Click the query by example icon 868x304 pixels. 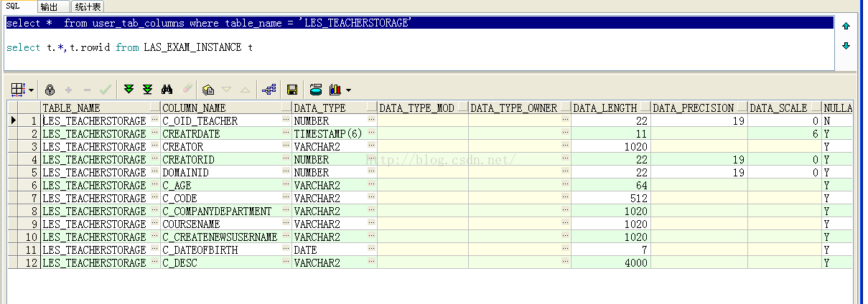(x=209, y=90)
